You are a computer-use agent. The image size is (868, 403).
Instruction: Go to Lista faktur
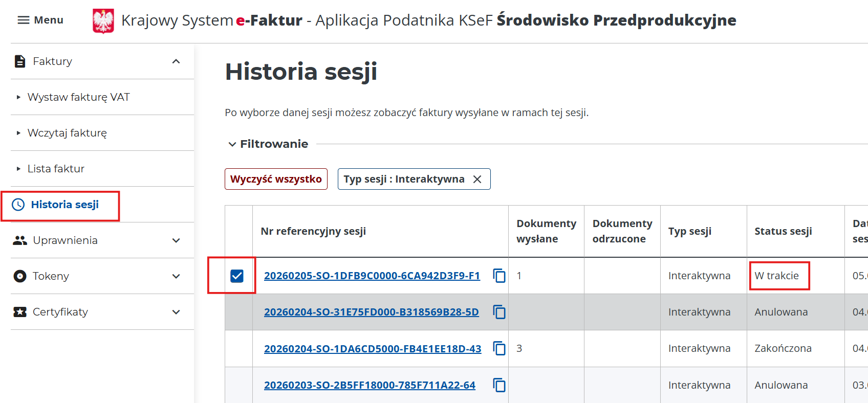coord(56,169)
